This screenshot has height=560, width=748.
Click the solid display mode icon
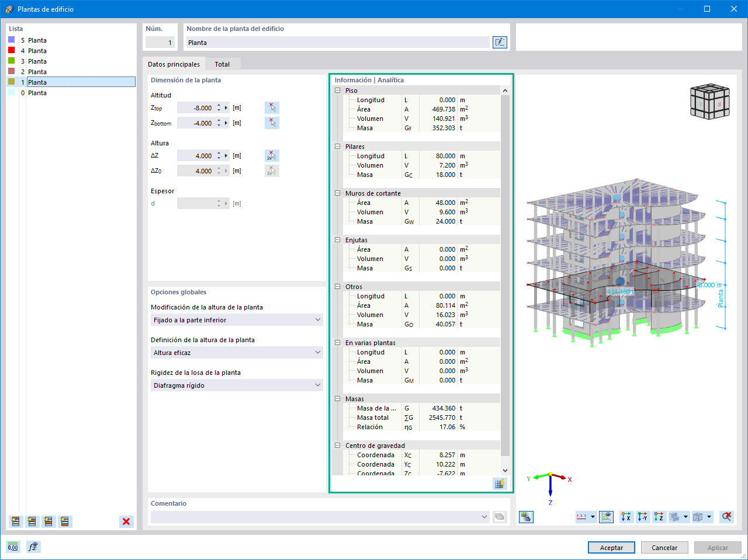tap(675, 517)
